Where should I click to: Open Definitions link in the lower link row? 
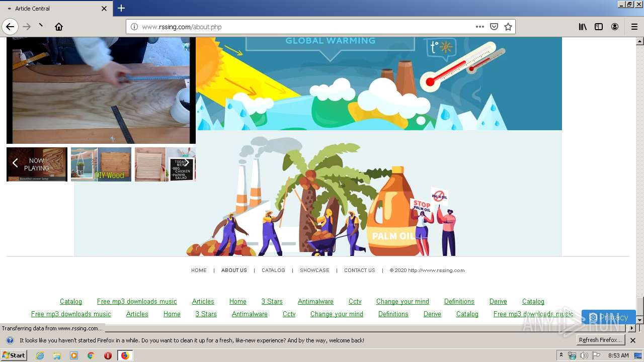(393, 314)
